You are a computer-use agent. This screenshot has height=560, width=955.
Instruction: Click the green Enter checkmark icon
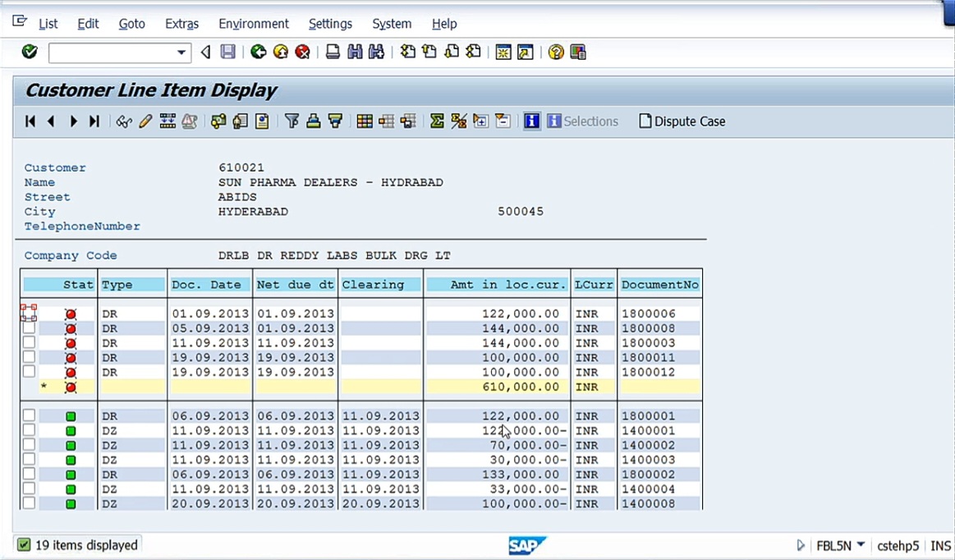pos(30,52)
